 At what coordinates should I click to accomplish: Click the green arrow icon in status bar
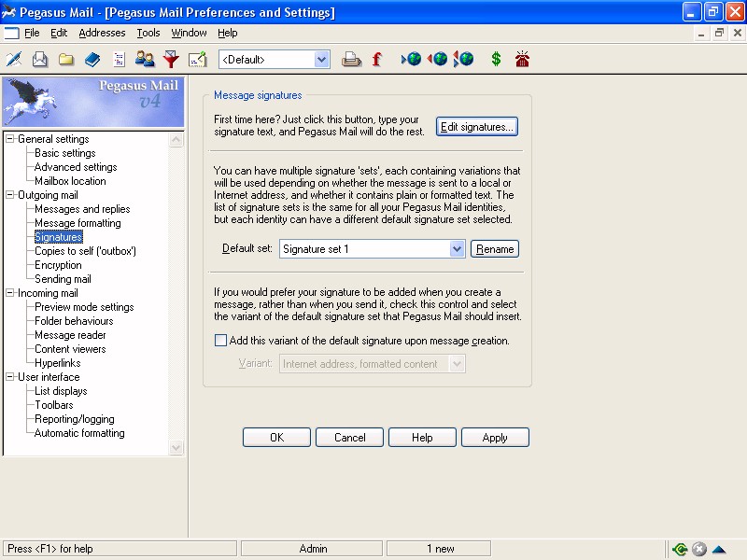click(680, 549)
